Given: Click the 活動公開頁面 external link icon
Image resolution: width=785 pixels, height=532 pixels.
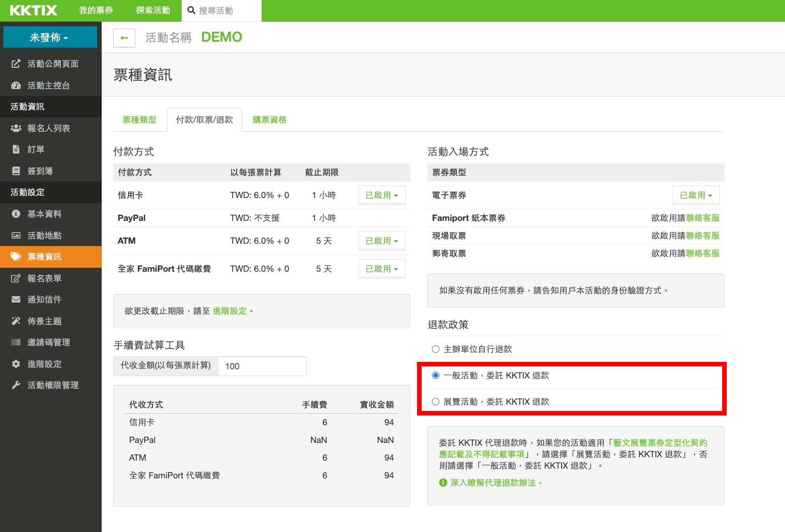Looking at the screenshot, I should click(x=16, y=64).
